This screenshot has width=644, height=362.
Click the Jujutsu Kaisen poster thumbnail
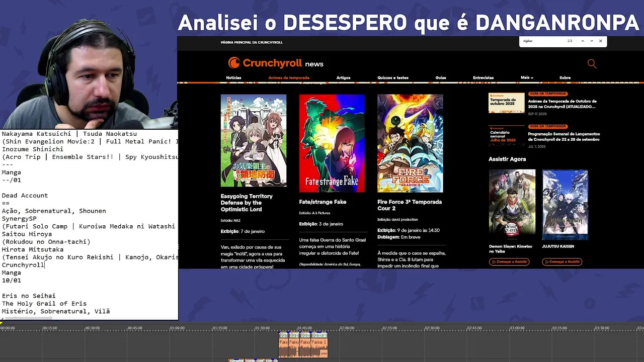pos(565,205)
